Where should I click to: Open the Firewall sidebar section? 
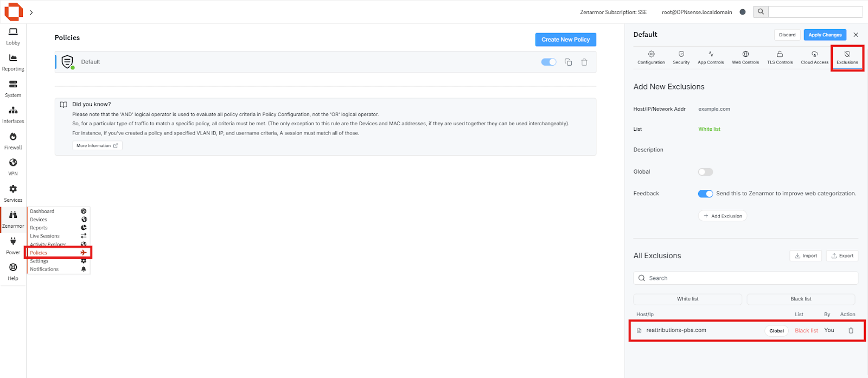(x=13, y=141)
